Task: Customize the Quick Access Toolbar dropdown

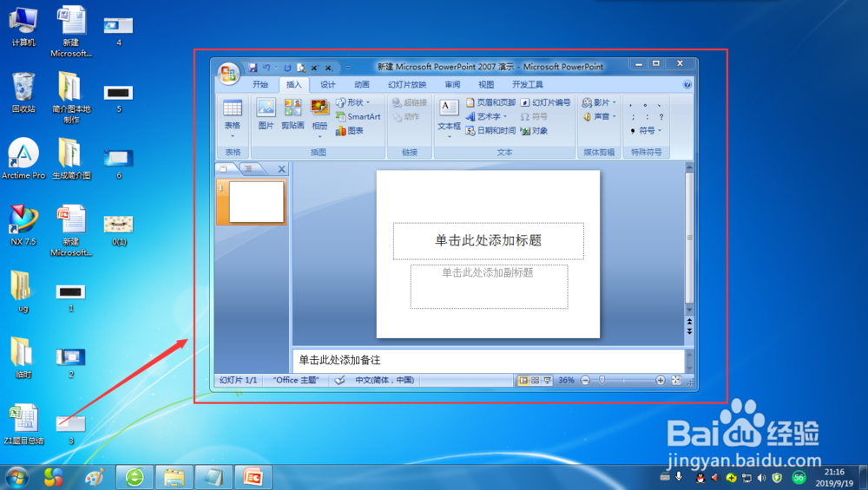Action: point(348,68)
